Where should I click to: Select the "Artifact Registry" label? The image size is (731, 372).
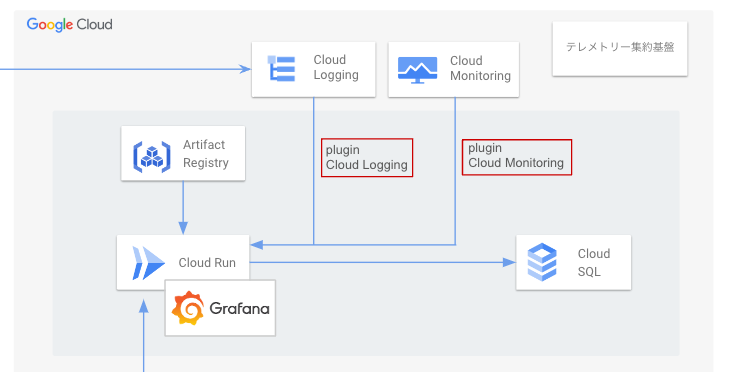[x=206, y=154]
